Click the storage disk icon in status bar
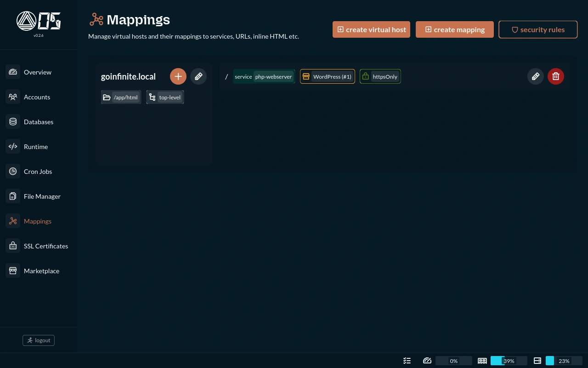The height and width of the screenshot is (368, 588). (x=537, y=361)
